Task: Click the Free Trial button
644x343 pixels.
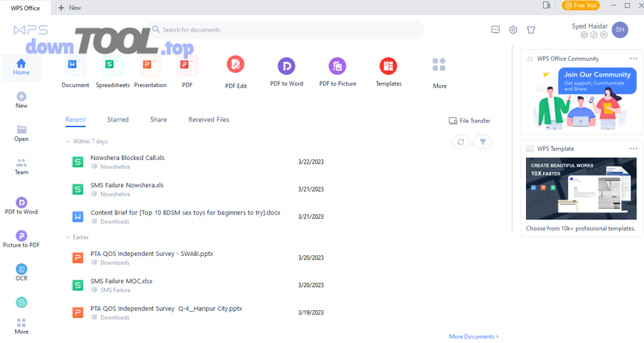Action: point(580,6)
